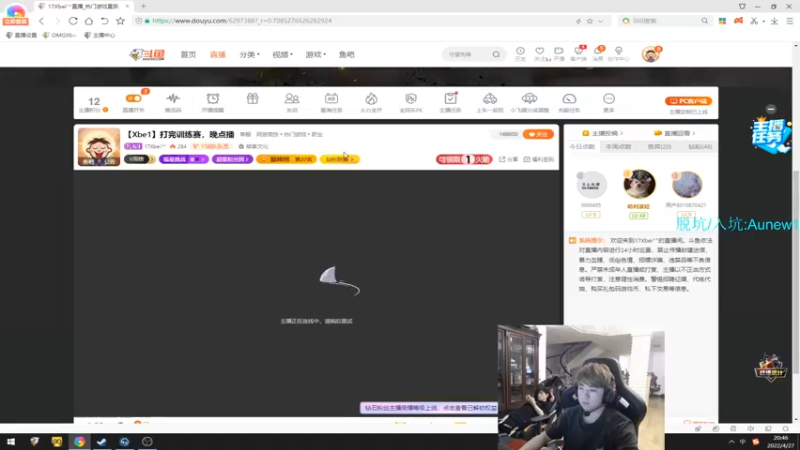Click the 主播任务 floating promo badge
This screenshot has width=800, height=450.
point(771,135)
